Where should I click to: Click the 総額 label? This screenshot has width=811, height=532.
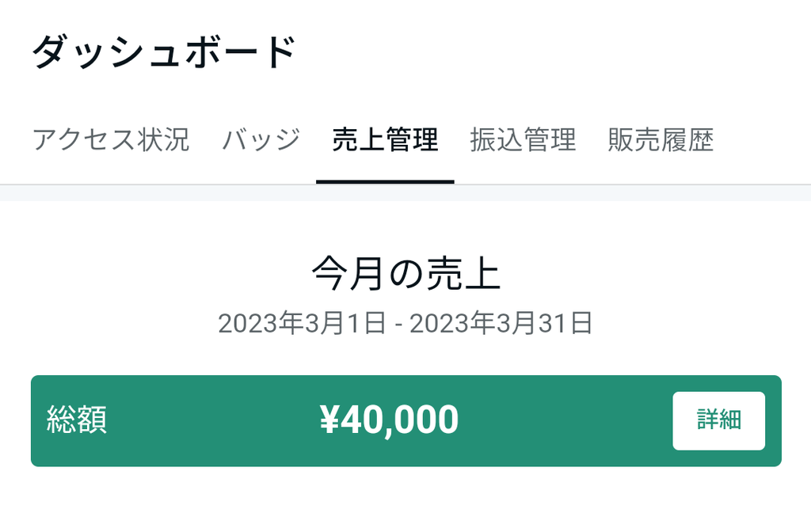click(77, 420)
